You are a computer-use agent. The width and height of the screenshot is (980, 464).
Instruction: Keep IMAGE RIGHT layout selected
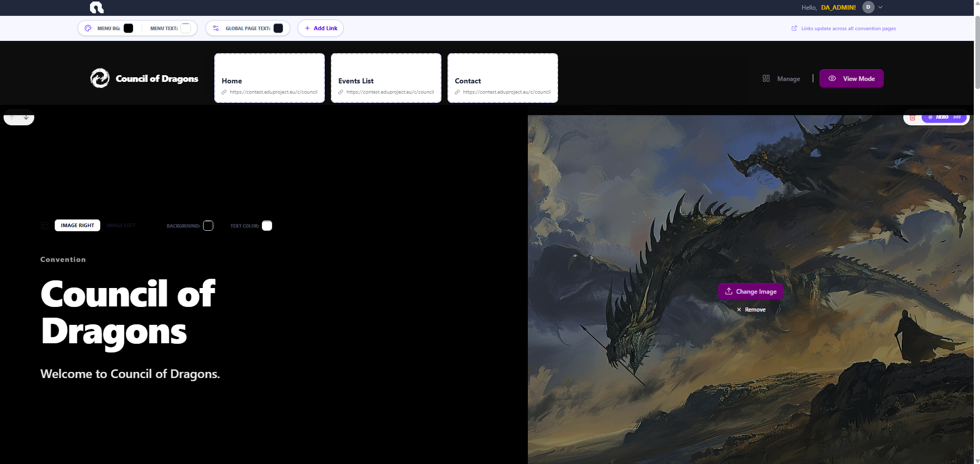tap(77, 225)
